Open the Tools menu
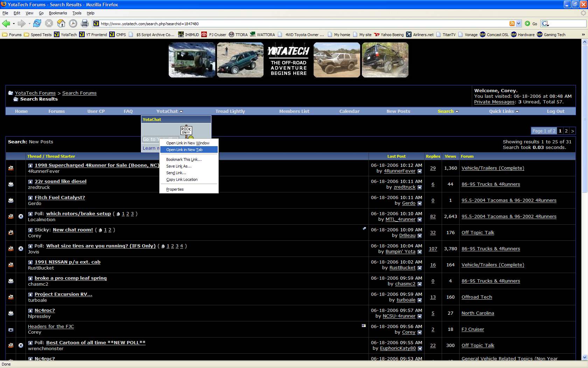 [x=77, y=13]
